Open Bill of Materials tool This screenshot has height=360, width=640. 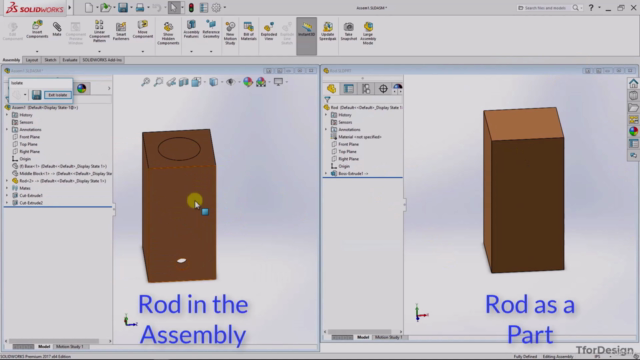[x=248, y=31]
